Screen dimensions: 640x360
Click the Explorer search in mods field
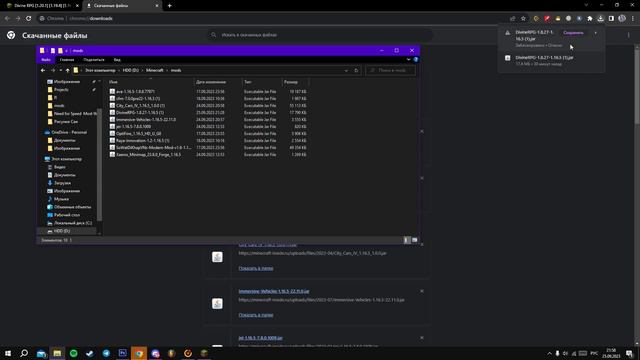click(x=390, y=70)
